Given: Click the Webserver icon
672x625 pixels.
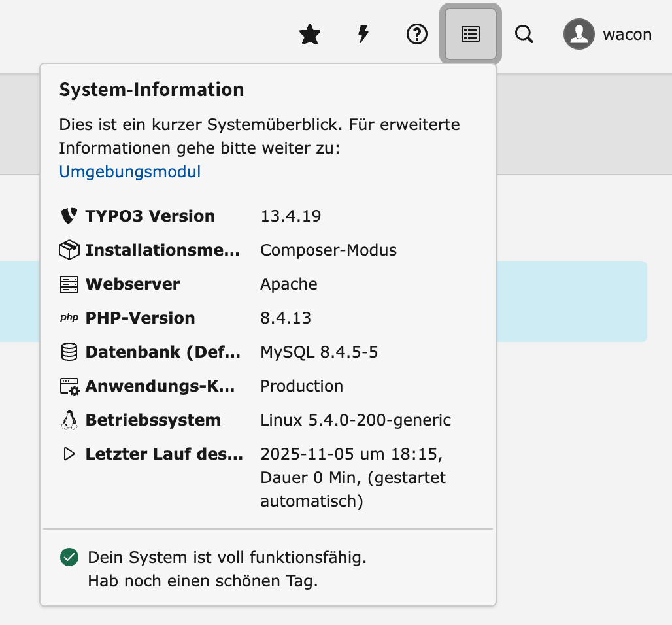Looking at the screenshot, I should (69, 284).
